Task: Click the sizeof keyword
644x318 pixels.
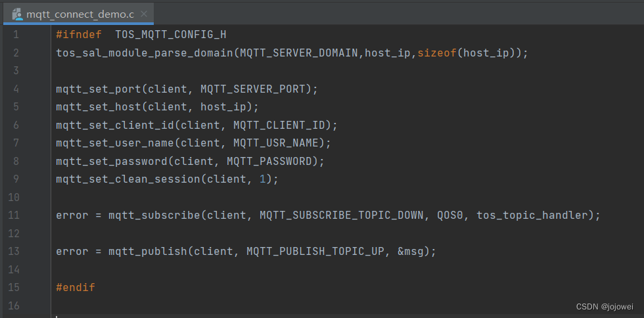Action: (x=437, y=53)
